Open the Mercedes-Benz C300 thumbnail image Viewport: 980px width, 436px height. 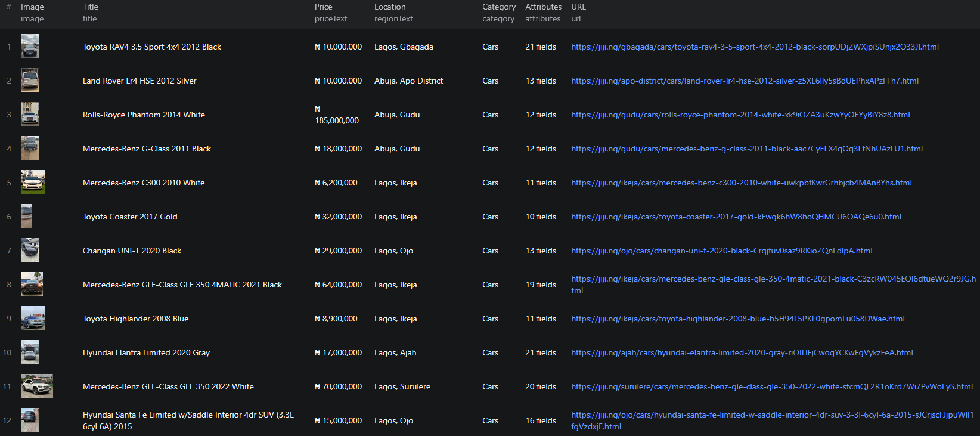(33, 182)
